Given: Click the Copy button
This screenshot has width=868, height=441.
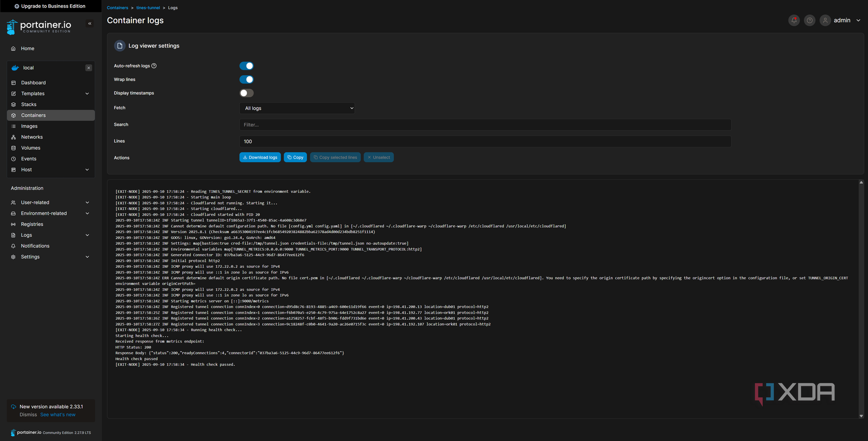Looking at the screenshot, I should click(295, 157).
